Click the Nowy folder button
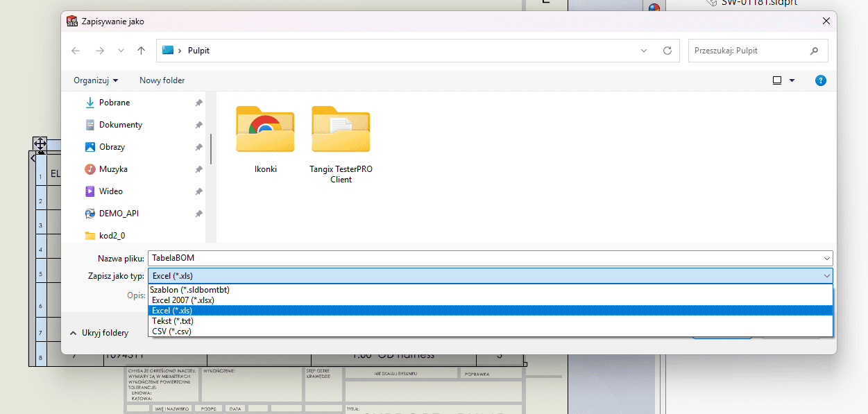The height and width of the screenshot is (414, 868). [x=162, y=80]
